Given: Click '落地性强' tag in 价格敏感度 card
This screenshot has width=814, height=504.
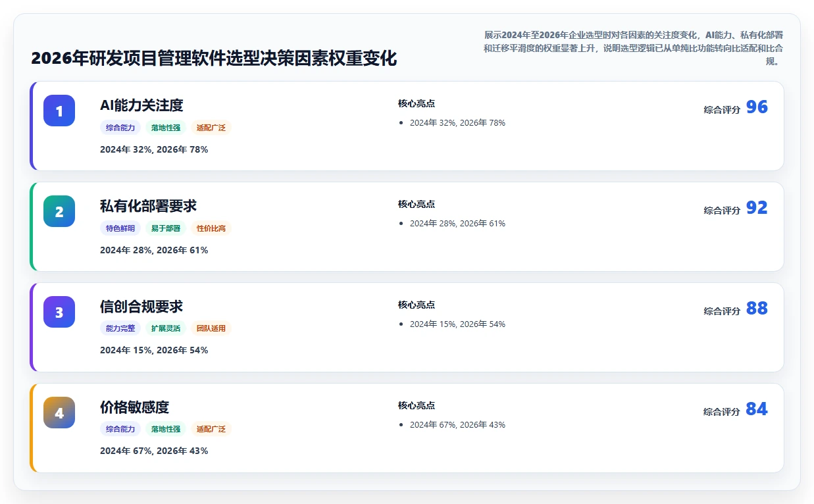Looking at the screenshot, I should coord(166,429).
